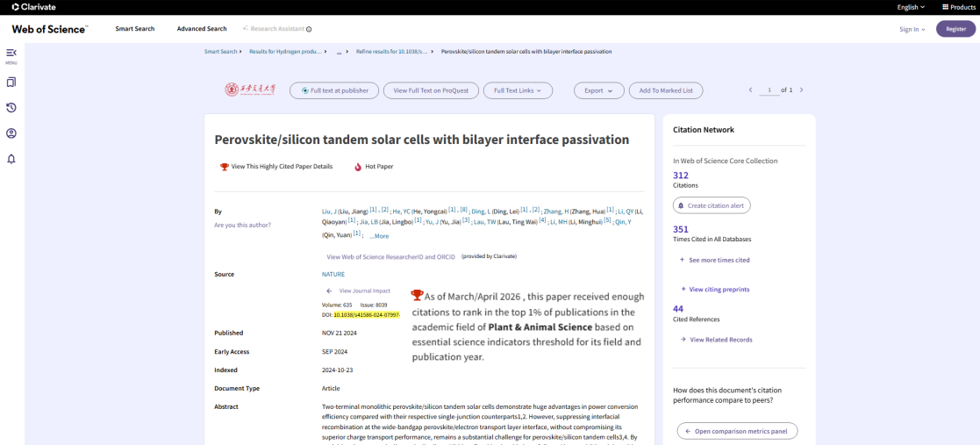Open author link Zhang, H
Screen dimensions: 980x445
pyautogui.click(x=556, y=212)
